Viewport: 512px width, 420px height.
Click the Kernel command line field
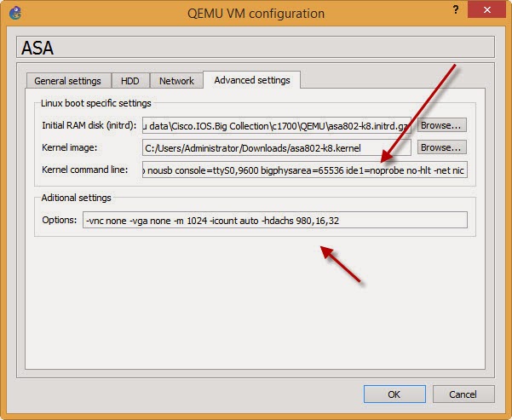(305, 170)
